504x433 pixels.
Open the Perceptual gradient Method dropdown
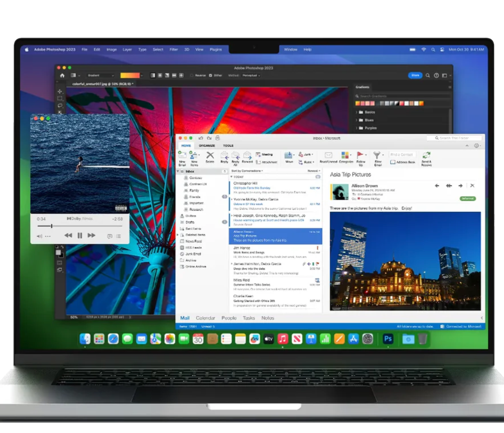coord(251,75)
